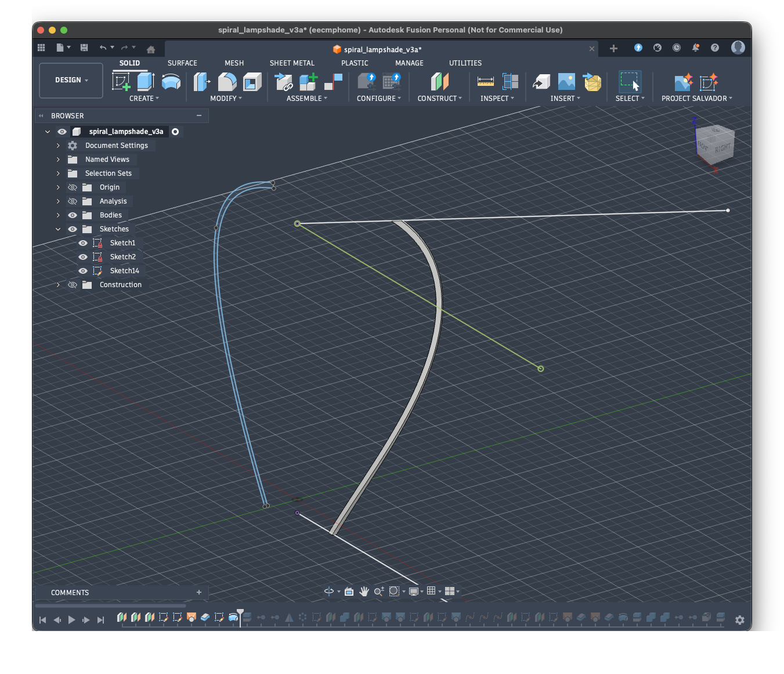Insert a McMaster-Carr component from Insert panel
Image resolution: width=784 pixels, height=674 pixels.
pos(592,82)
